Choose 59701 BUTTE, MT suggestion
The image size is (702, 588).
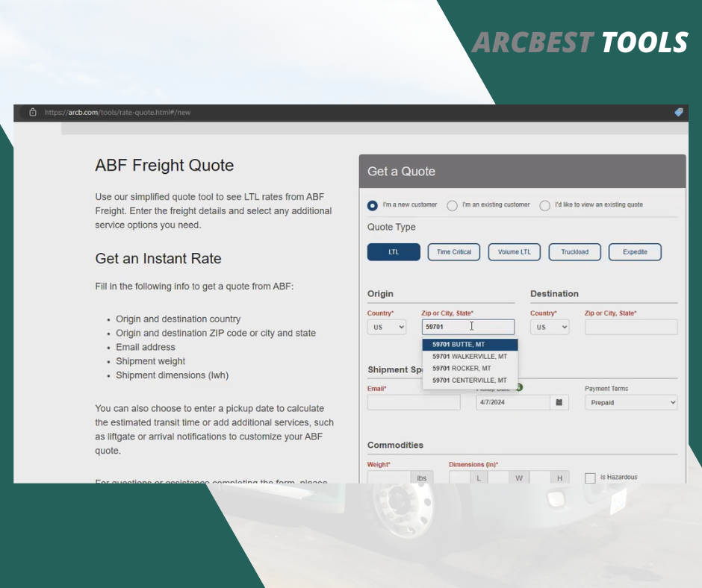click(470, 345)
